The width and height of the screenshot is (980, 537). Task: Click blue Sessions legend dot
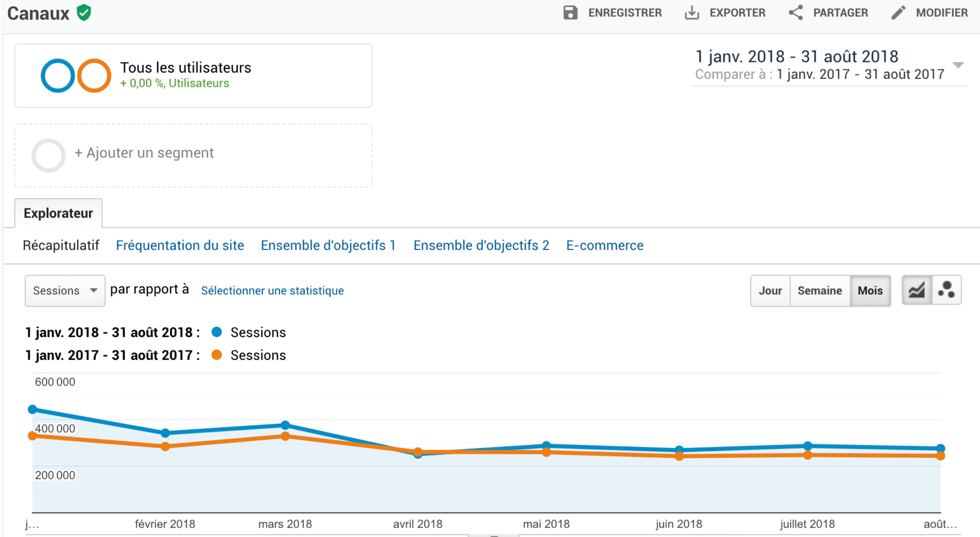coord(217,332)
